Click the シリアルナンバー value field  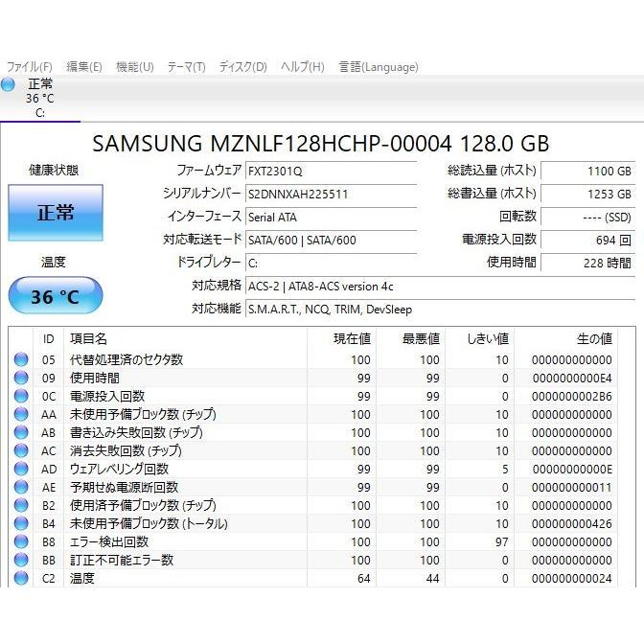(331, 194)
